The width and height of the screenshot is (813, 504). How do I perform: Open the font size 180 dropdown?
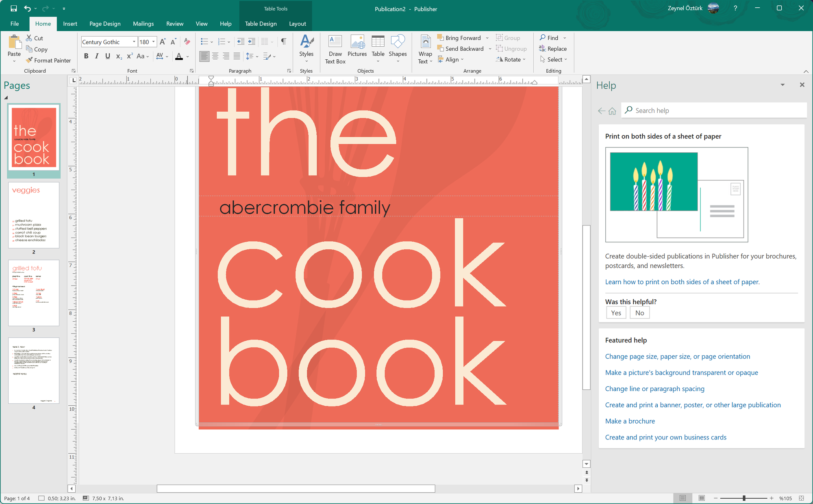tap(153, 42)
